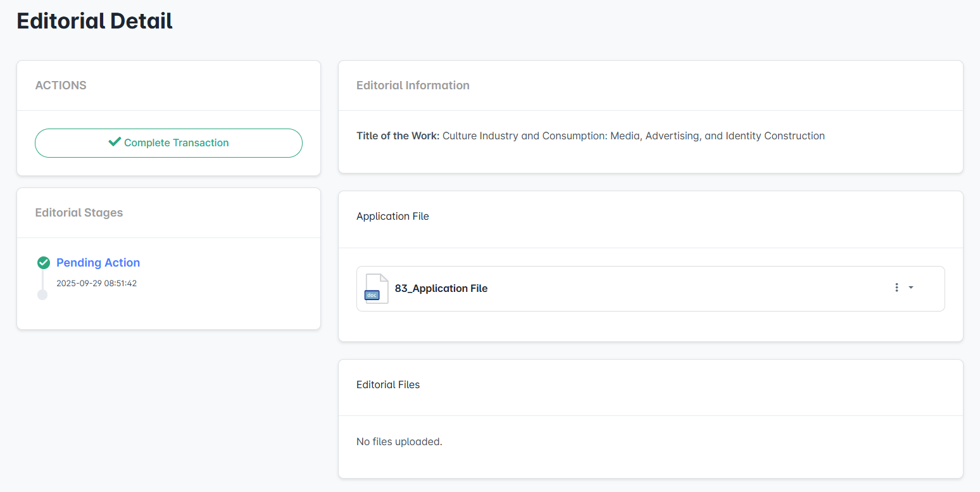980x492 pixels.
Task: Click the gray endpoint dot of stages timeline
Action: point(42,294)
